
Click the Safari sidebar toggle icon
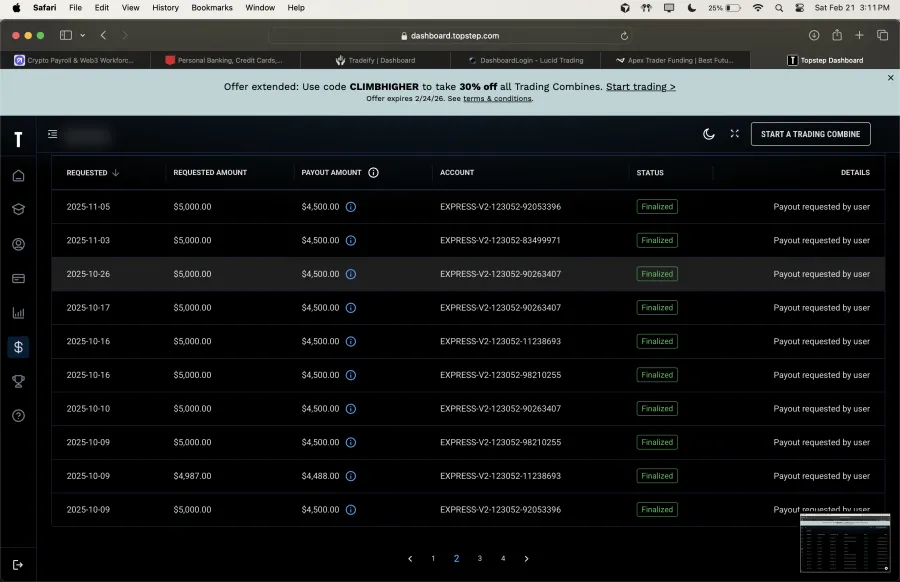[x=66, y=35]
